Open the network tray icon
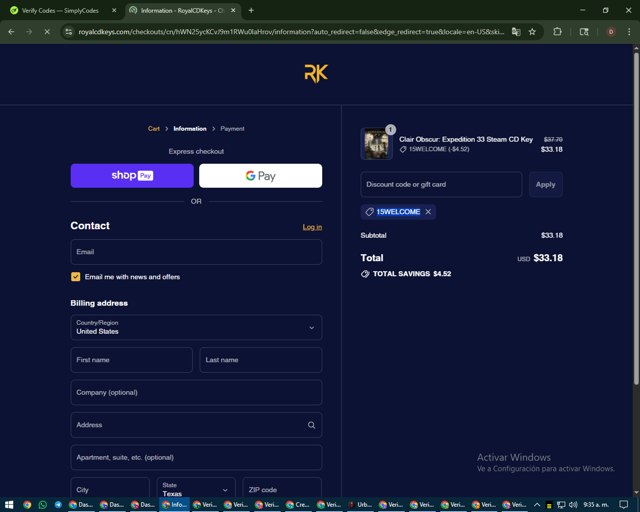 coord(561,505)
